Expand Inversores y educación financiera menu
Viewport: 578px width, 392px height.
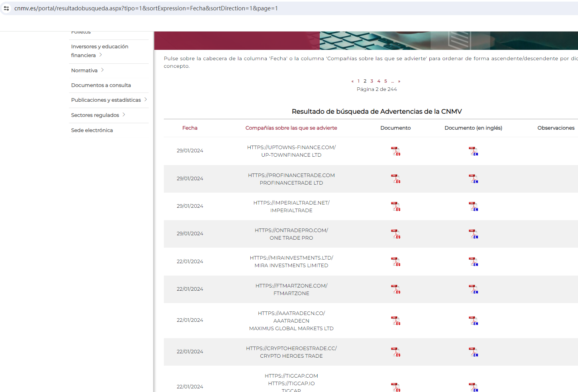[x=101, y=55]
